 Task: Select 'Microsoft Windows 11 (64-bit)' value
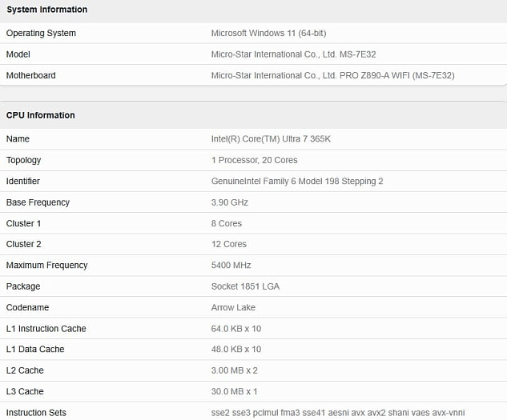pyautogui.click(x=268, y=33)
